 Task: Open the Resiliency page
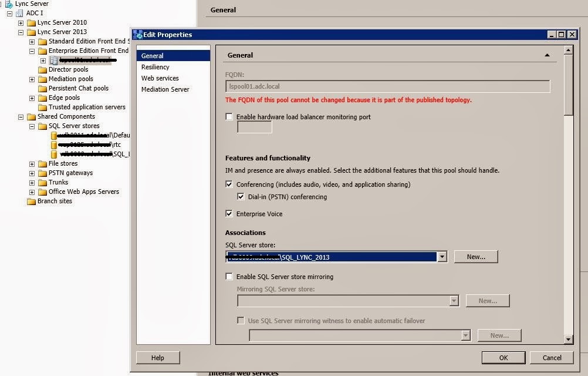pyautogui.click(x=173, y=67)
